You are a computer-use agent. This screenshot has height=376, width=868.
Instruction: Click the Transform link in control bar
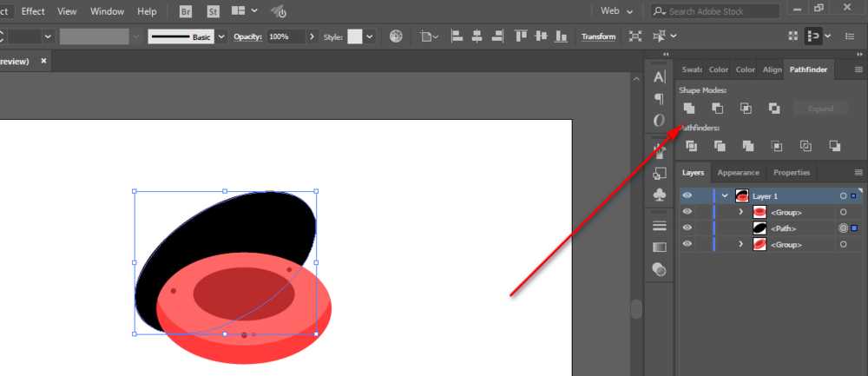point(598,36)
